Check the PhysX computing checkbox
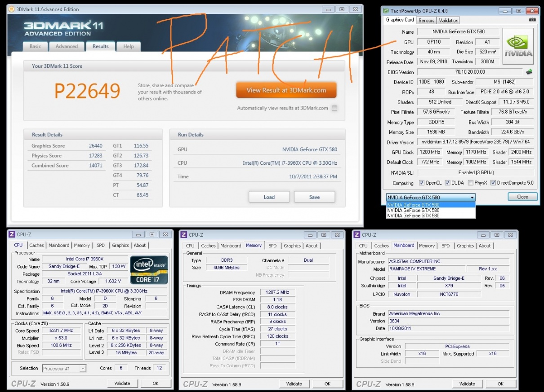 (470, 183)
